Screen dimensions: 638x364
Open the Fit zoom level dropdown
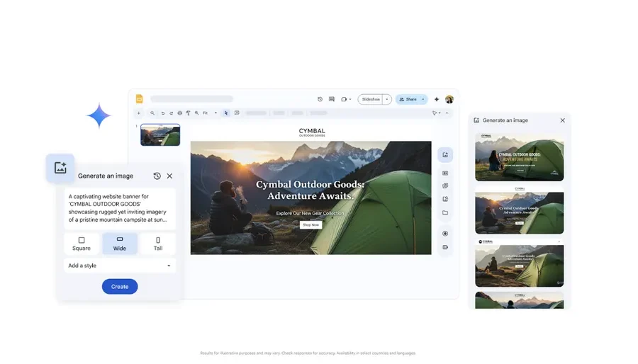tap(210, 113)
